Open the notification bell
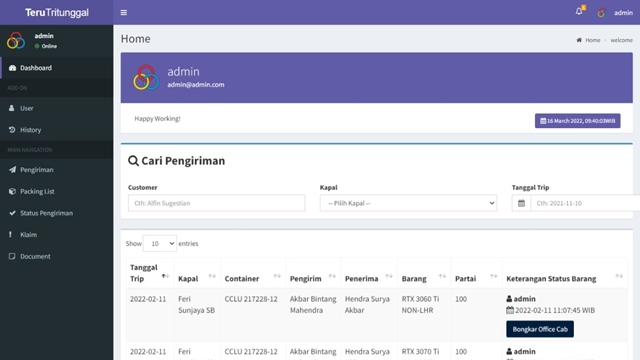The width and height of the screenshot is (640, 360). pos(579,11)
